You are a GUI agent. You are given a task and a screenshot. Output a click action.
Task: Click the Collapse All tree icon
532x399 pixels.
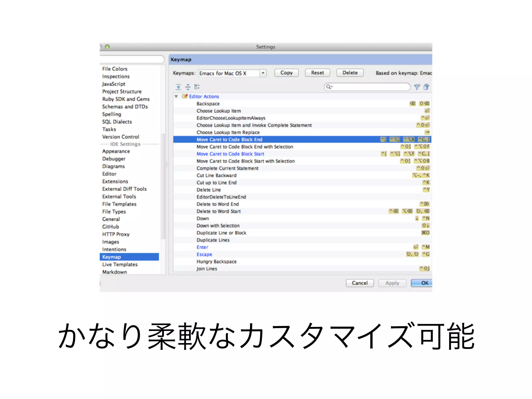pyautogui.click(x=188, y=87)
